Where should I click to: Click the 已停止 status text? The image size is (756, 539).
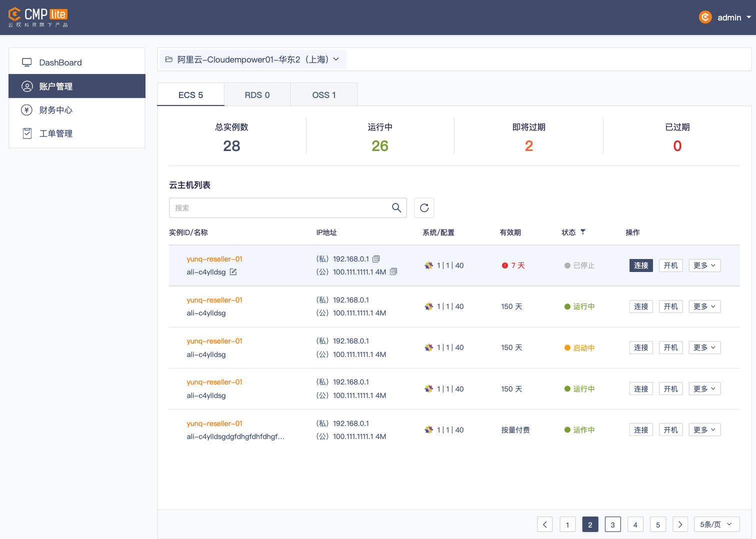coord(584,265)
